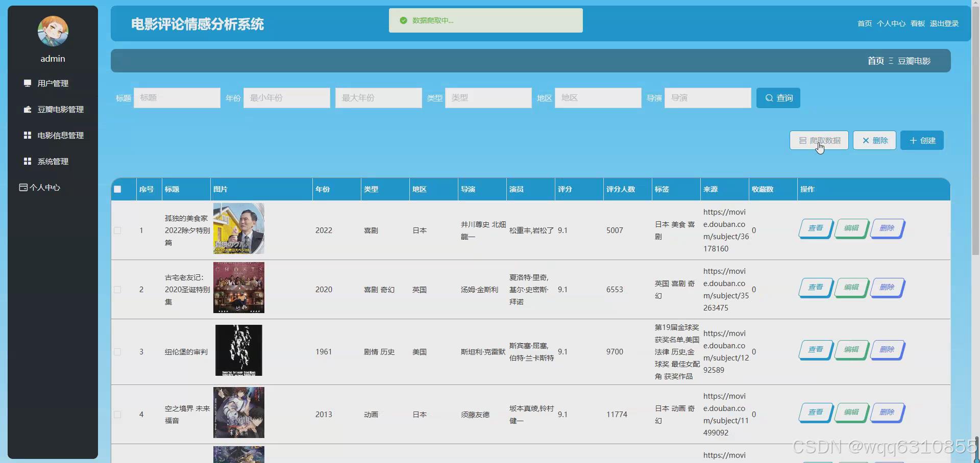Check the row 3 纽伦堡的审判 checkbox
Viewport: 980px width, 463px height.
(117, 352)
